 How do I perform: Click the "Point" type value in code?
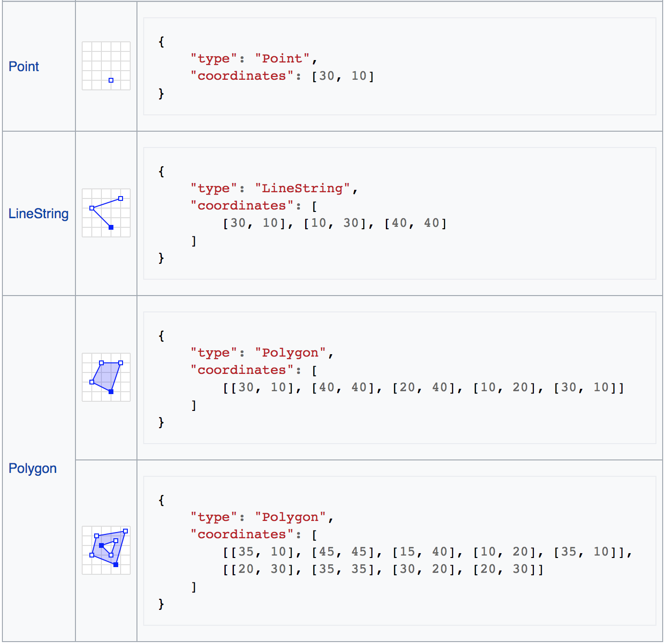282,59
